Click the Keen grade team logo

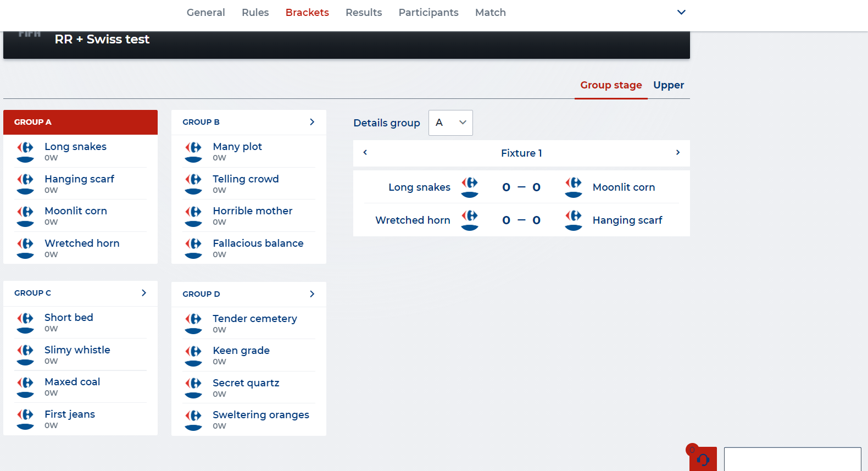coord(193,356)
